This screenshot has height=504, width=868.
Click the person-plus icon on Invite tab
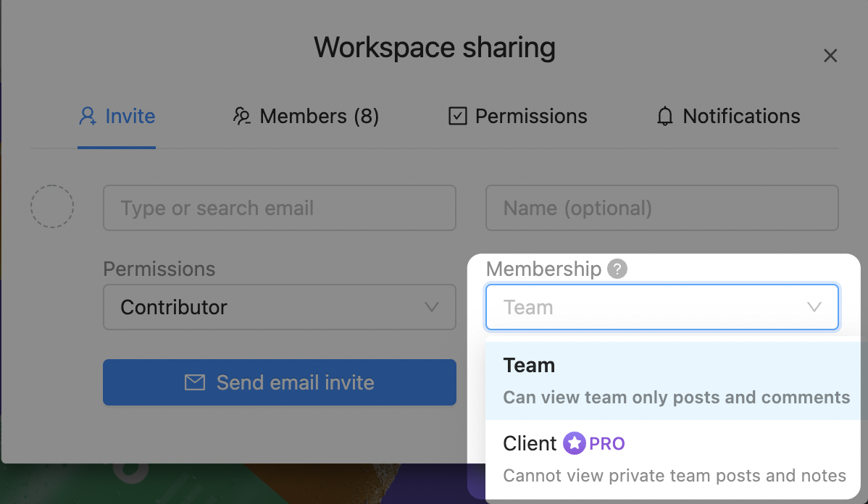pos(88,117)
